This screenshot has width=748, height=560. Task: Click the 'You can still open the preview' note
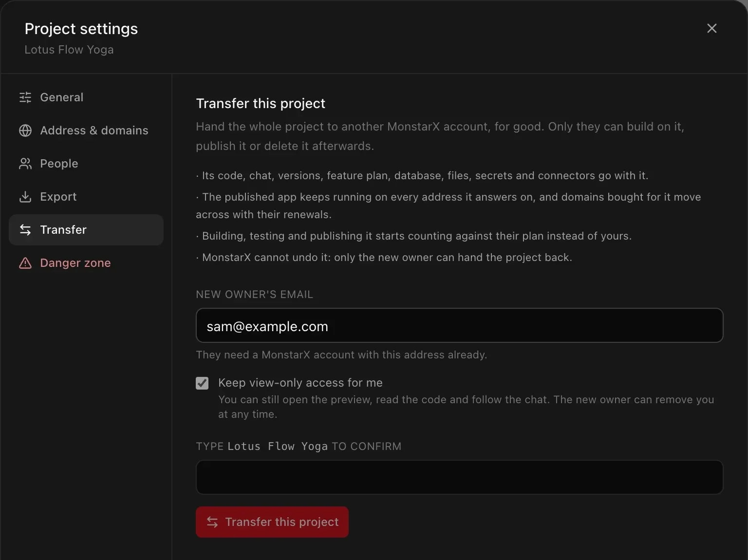(466, 407)
